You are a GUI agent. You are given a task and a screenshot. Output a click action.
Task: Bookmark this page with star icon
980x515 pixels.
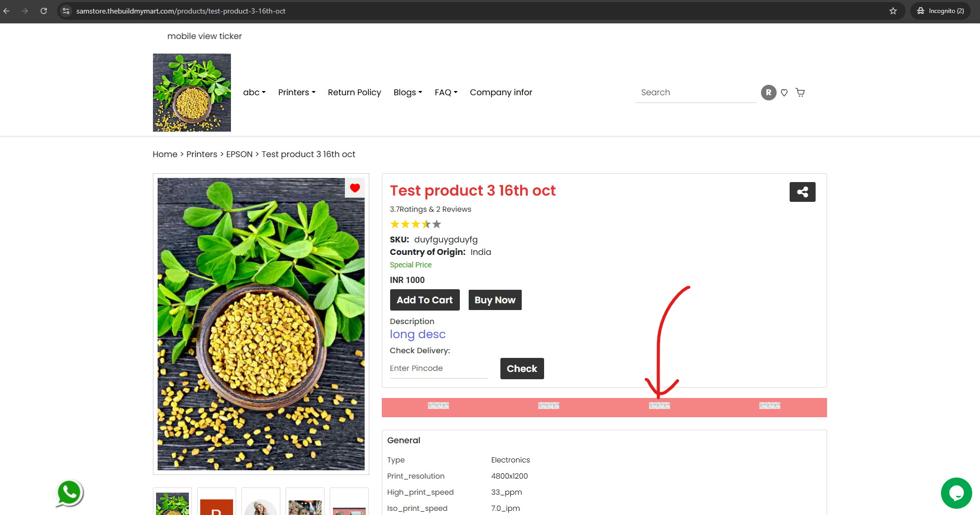click(x=893, y=11)
